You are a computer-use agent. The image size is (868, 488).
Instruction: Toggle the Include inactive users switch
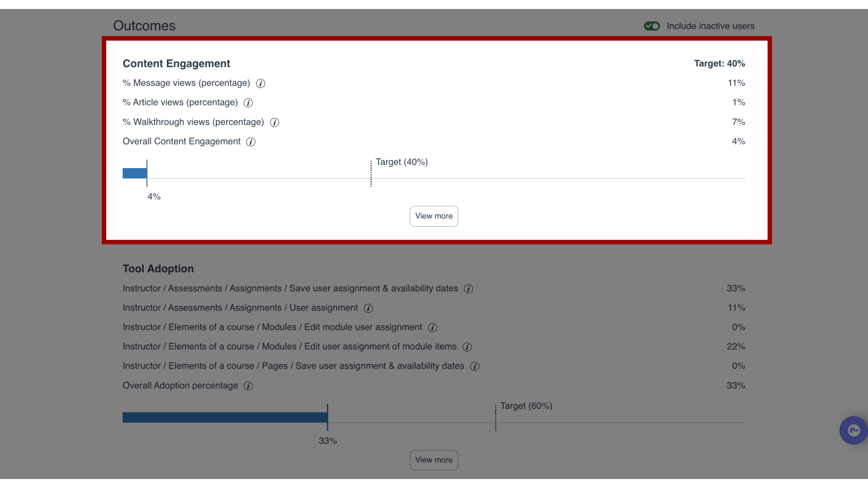click(x=651, y=26)
